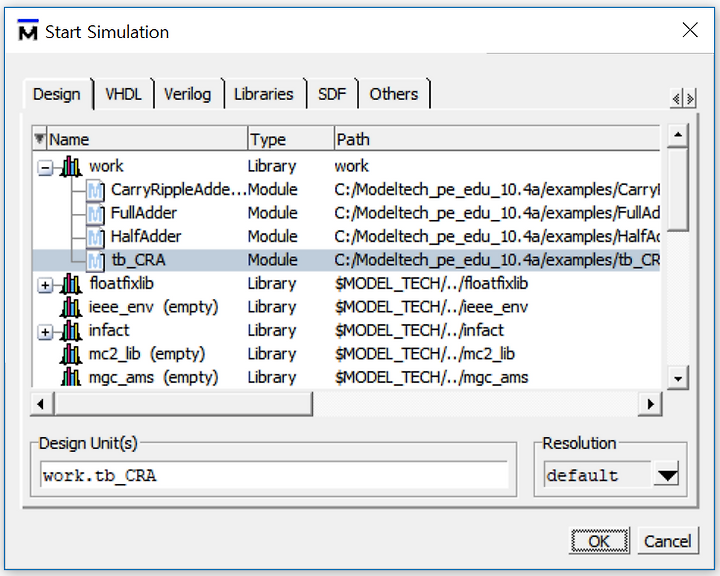Expand the infact library
720x576 pixels.
(x=45, y=332)
